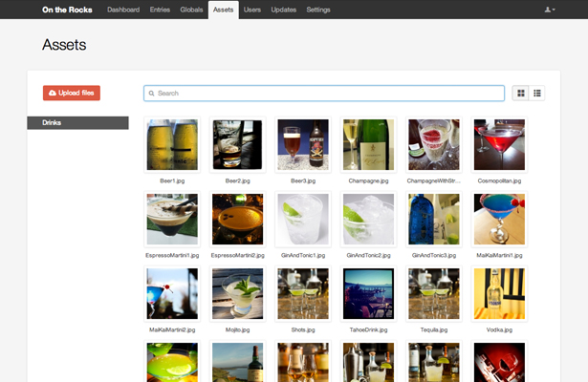Select the MaiKaiMartini1.jpg thumbnail

(x=499, y=219)
